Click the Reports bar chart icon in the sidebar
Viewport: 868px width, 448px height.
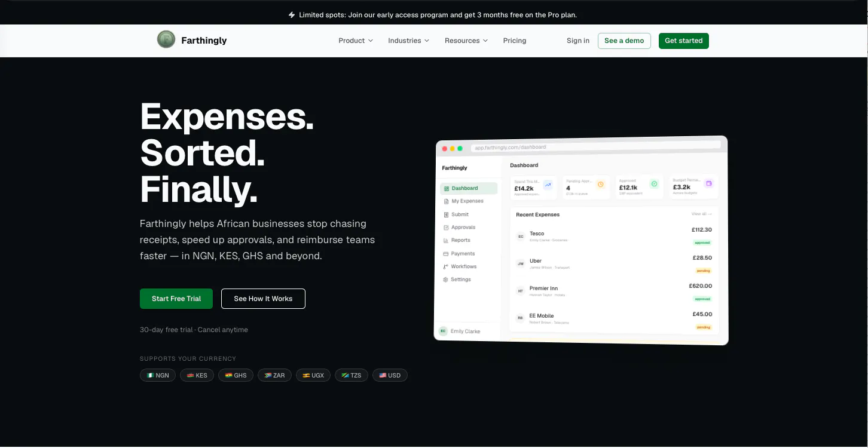[446, 241]
